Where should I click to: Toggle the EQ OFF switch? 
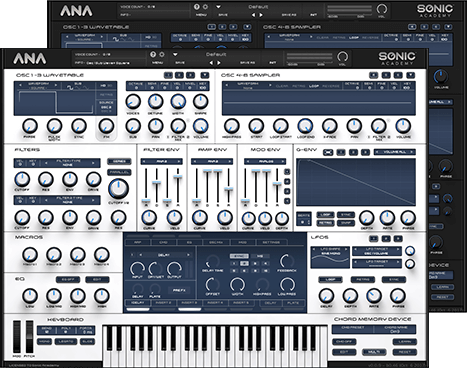pyautogui.click(x=68, y=279)
